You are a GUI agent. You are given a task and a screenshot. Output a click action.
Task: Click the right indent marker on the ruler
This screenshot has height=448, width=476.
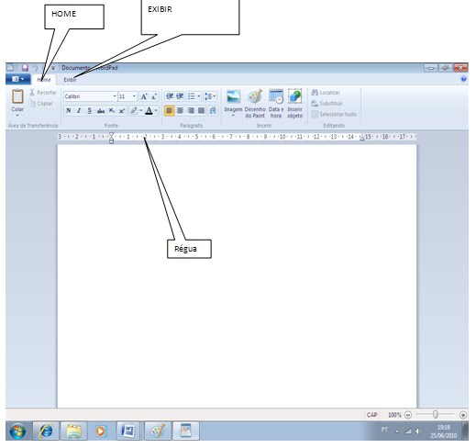pos(362,139)
